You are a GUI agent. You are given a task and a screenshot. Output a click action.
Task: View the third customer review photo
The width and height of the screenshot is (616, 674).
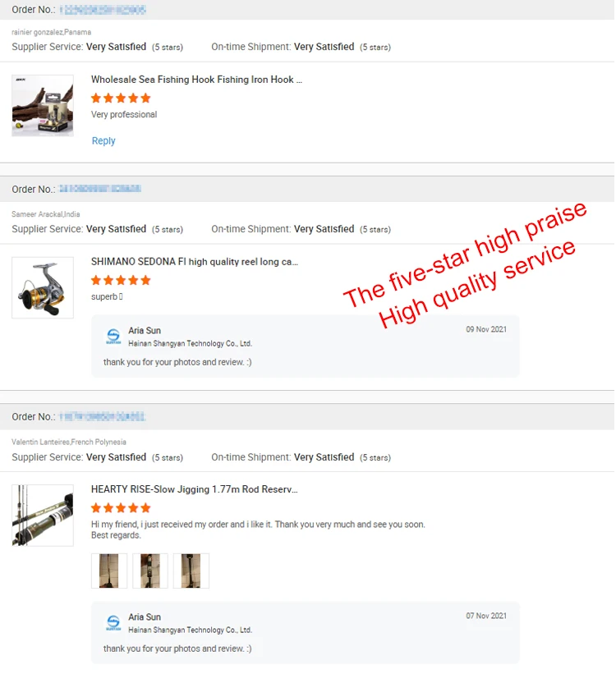pyautogui.click(x=191, y=571)
